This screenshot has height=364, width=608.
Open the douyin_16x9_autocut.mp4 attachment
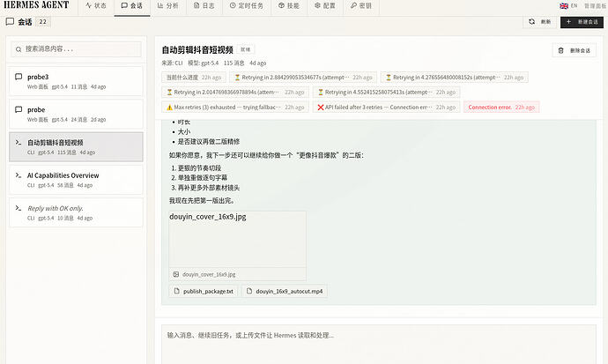tap(285, 291)
